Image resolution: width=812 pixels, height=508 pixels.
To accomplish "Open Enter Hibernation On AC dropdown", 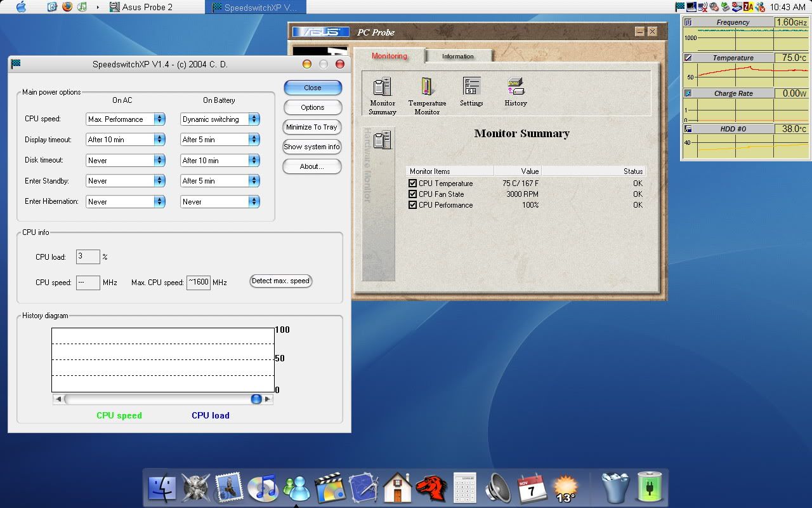I will pos(126,201).
